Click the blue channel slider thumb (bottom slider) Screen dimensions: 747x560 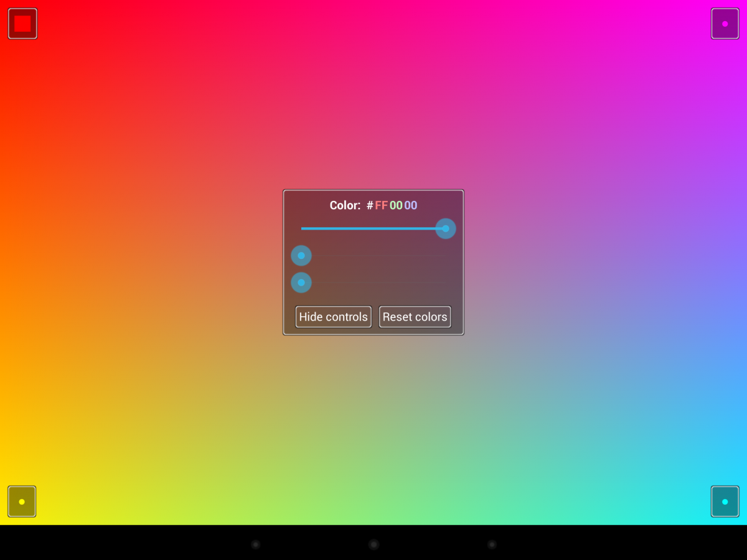[301, 282]
